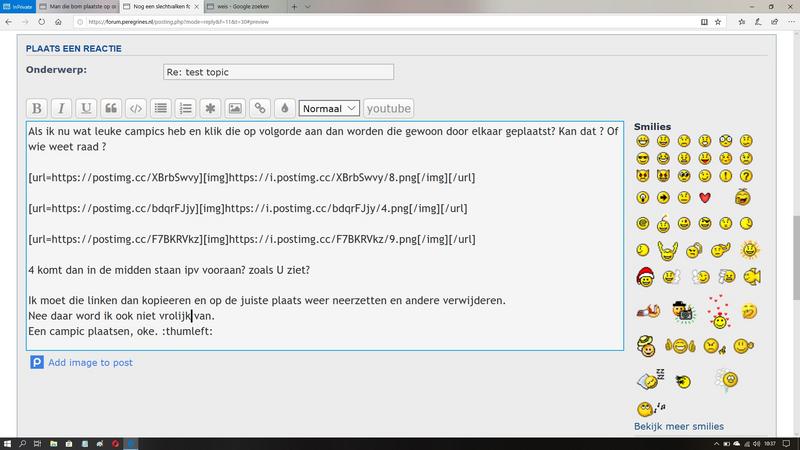Add this page to favourites with the star

[718, 22]
